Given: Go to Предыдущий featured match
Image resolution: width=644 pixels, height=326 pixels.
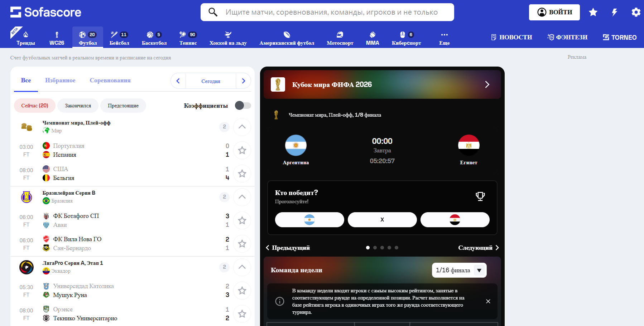Looking at the screenshot, I should [x=288, y=248].
